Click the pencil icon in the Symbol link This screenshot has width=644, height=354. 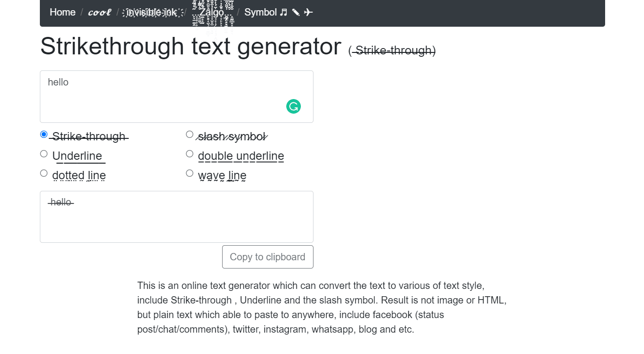click(296, 12)
